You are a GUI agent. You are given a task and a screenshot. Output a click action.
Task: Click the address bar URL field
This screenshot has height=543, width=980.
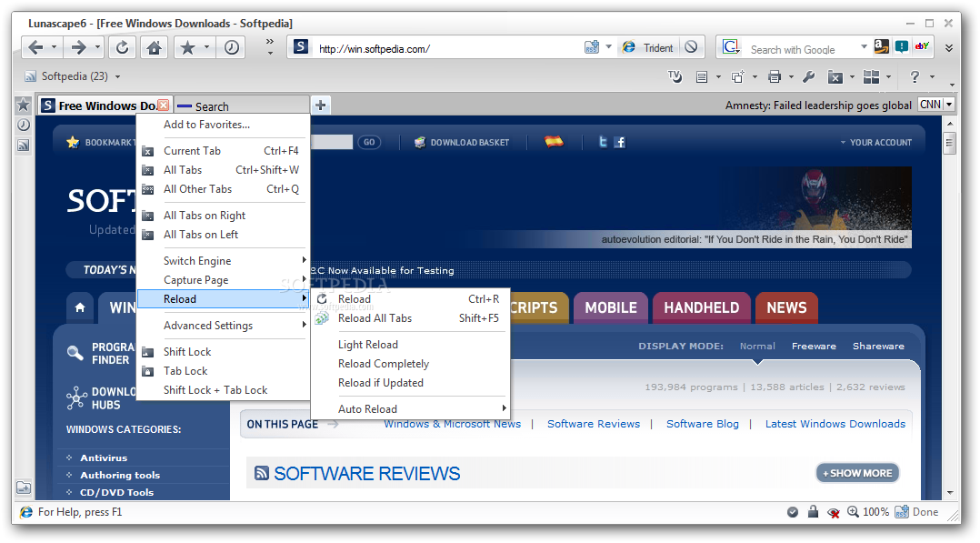point(447,48)
